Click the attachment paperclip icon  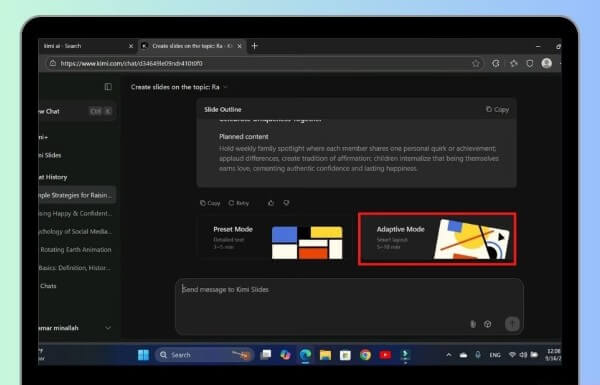[x=473, y=324]
